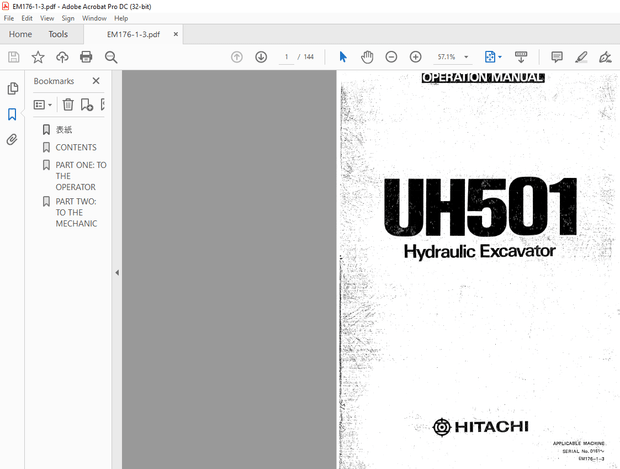This screenshot has height=469, width=620.
Task: Go to previous page arrow
Action: click(x=237, y=57)
